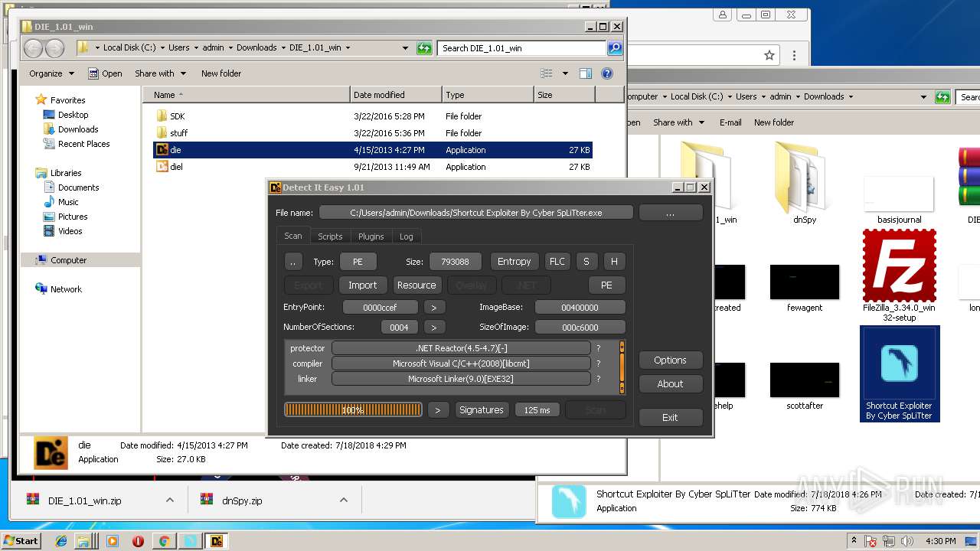Click Search DIE_1.01_win input box
The image size is (980, 551).
click(x=522, y=48)
